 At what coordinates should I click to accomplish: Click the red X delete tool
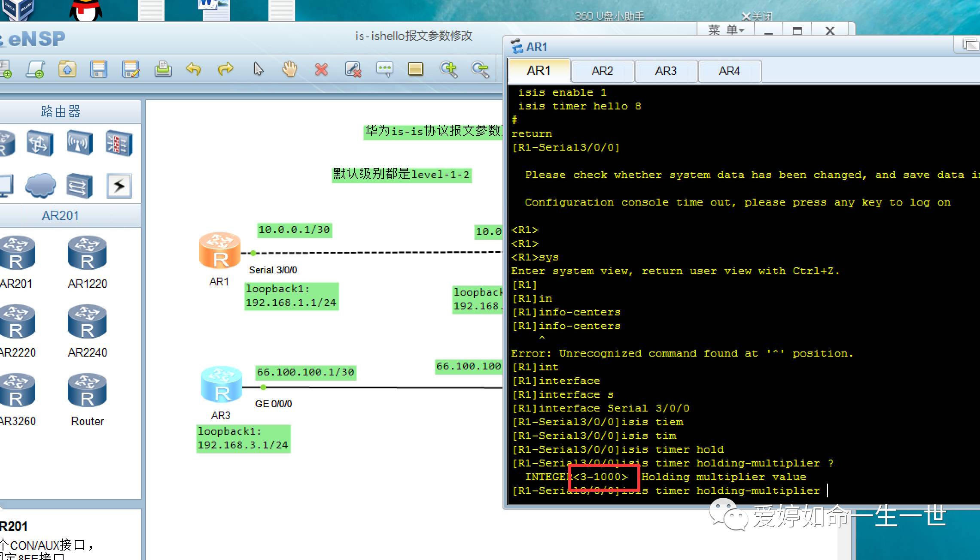(x=322, y=69)
